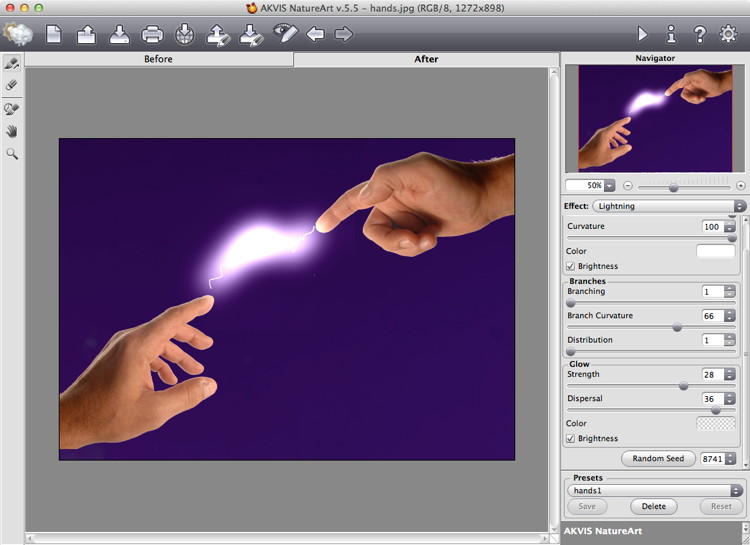Click the Delete preset button
The height and width of the screenshot is (545, 750).
[x=654, y=506]
